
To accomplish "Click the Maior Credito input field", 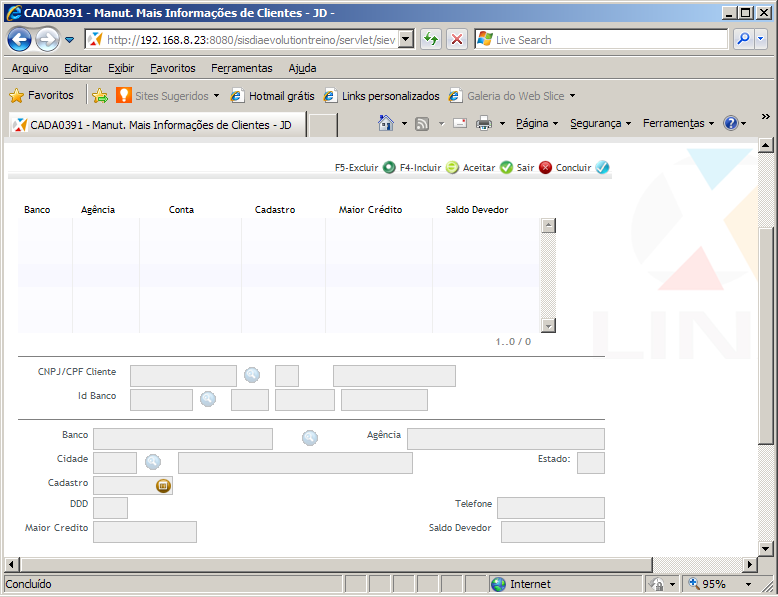I will pos(145,531).
